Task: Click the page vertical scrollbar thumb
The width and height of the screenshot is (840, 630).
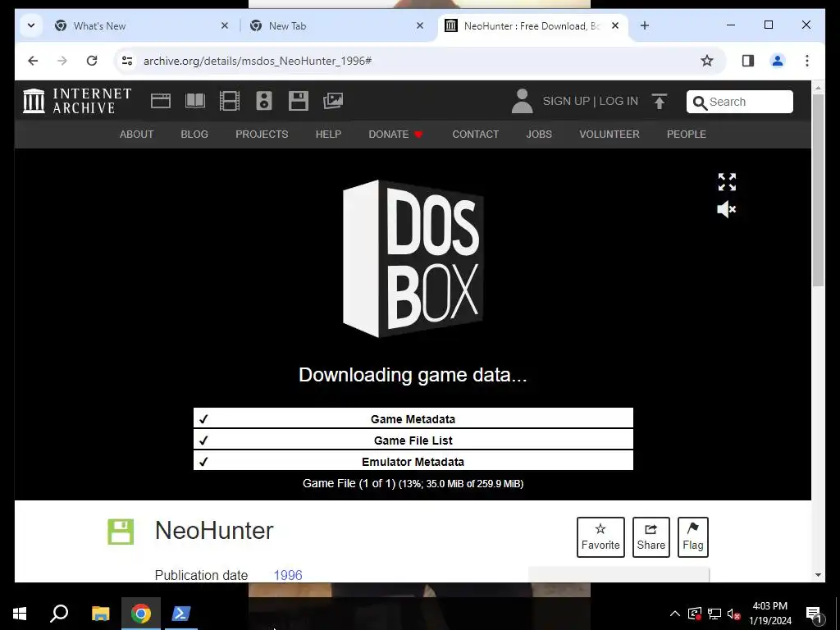Action: 818,190
